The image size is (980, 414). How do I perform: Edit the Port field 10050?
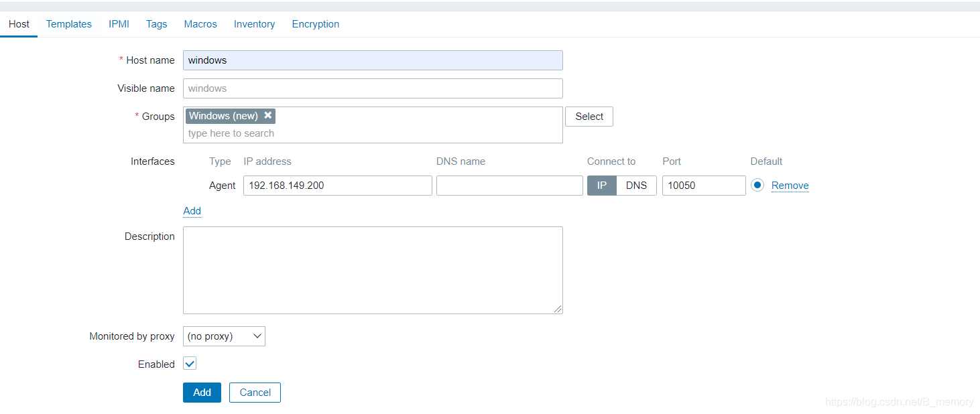click(x=704, y=186)
